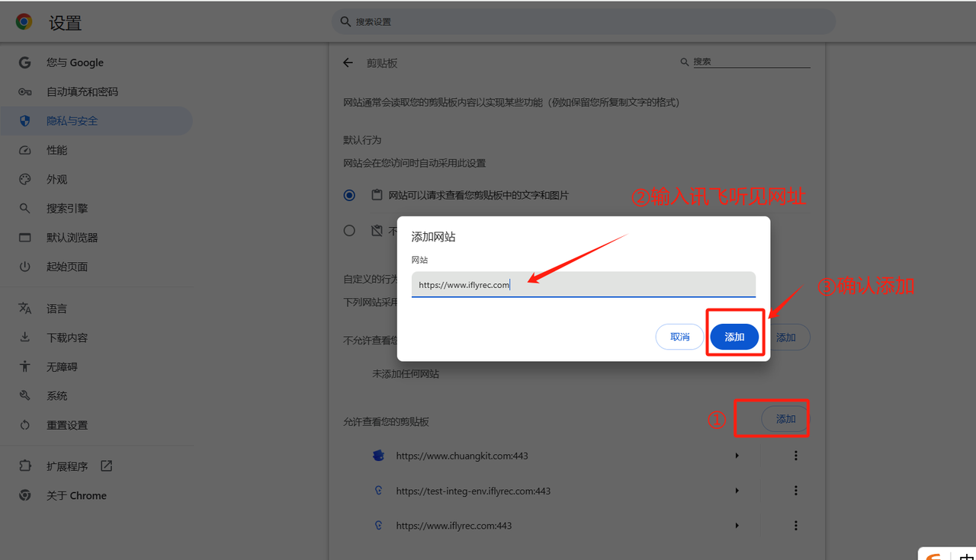This screenshot has width=976, height=560.
Task: Go back using the arrow beside 剪贴板
Action: click(x=348, y=62)
